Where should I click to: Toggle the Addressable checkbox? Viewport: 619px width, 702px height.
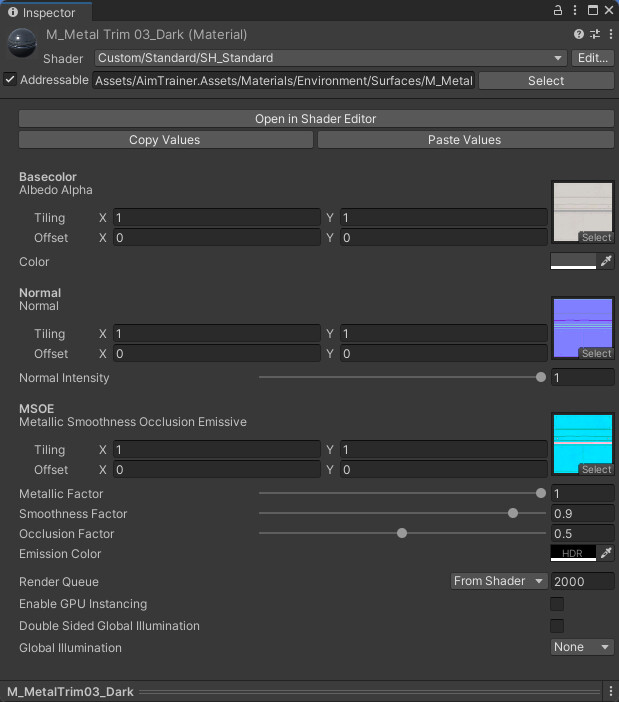10,80
